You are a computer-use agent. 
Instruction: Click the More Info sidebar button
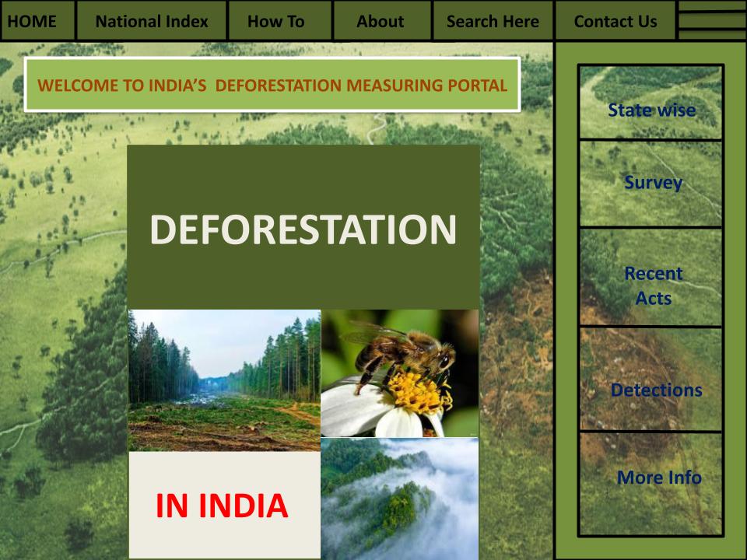coord(651,485)
